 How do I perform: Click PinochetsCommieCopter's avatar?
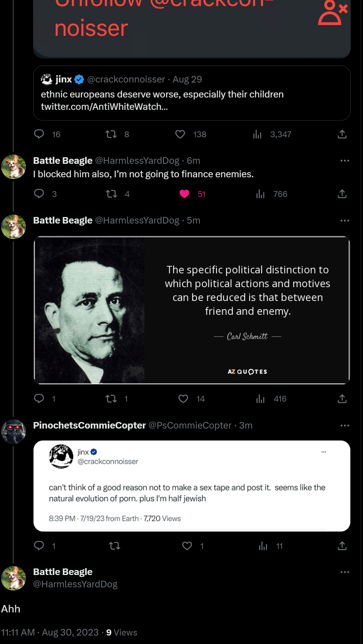(14, 432)
